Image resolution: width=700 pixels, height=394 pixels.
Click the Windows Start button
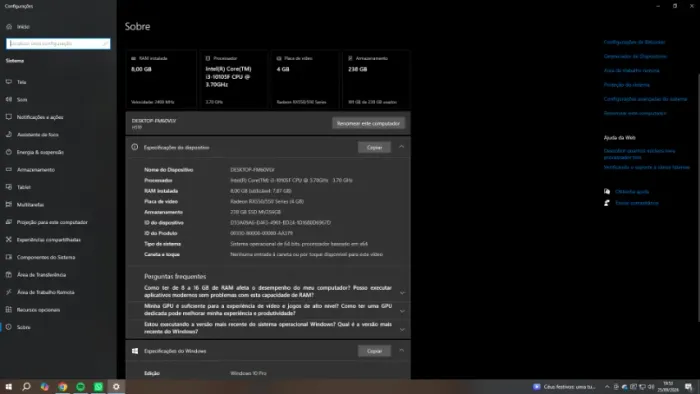click(x=8, y=386)
